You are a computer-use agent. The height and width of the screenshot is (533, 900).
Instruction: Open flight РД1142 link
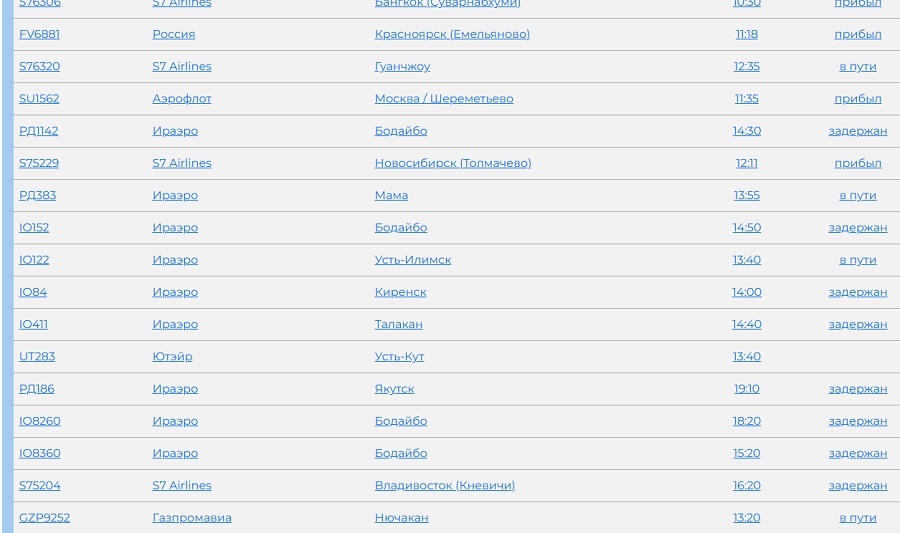pos(38,131)
